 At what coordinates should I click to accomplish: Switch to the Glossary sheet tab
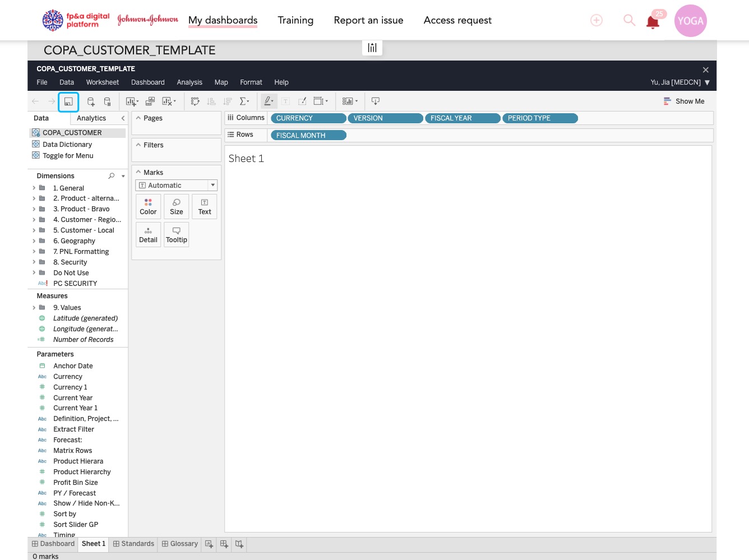tap(180, 544)
